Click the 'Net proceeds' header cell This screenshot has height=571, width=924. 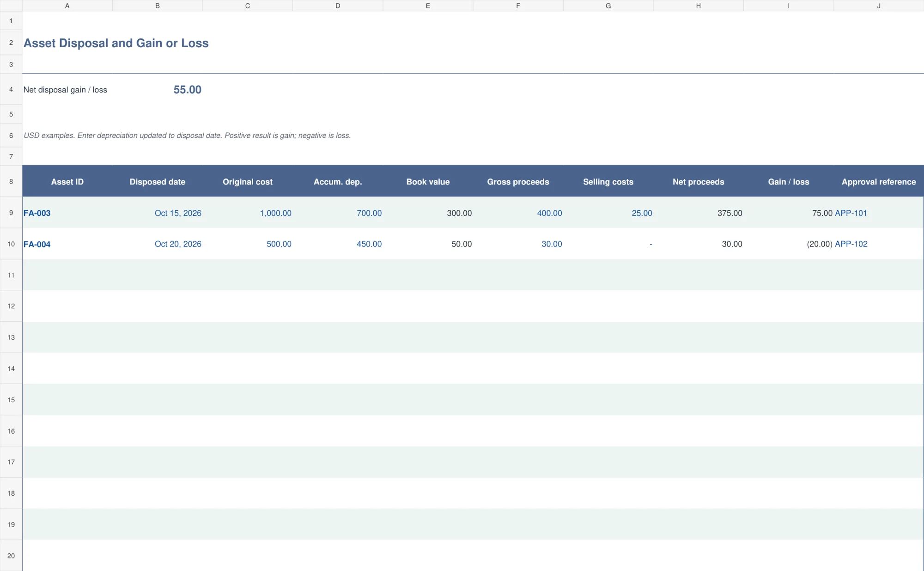click(x=698, y=182)
